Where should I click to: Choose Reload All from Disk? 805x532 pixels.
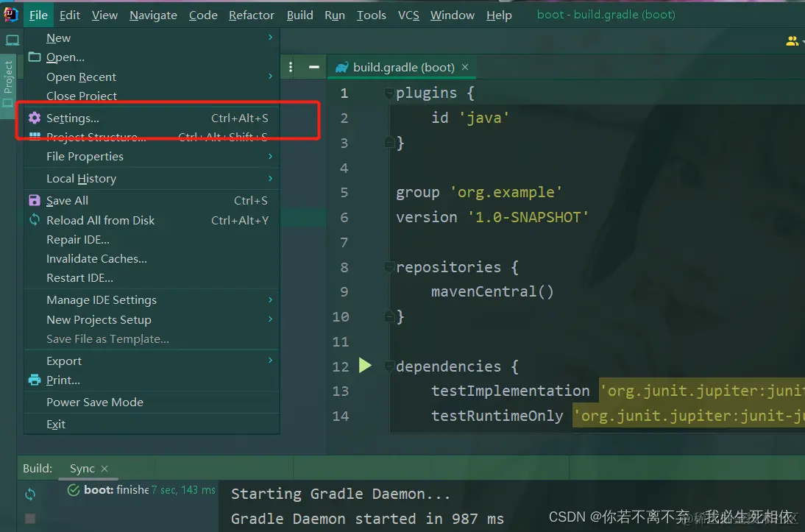[x=152, y=220]
